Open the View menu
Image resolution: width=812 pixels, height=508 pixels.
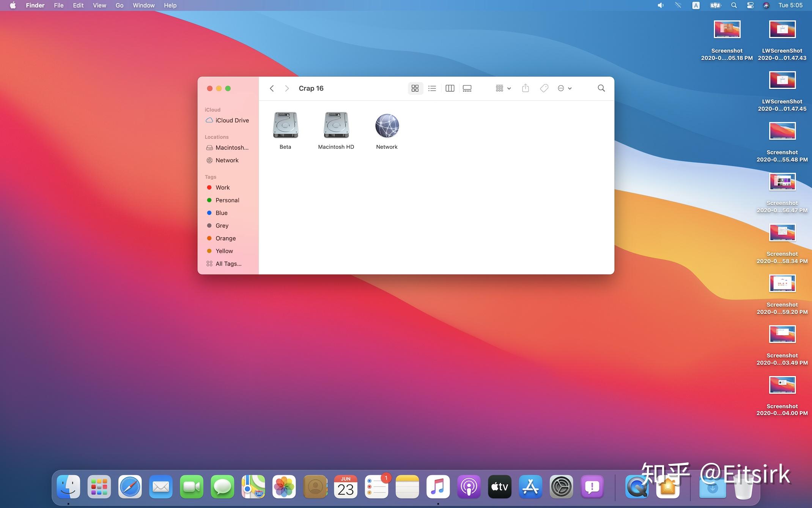[x=99, y=5]
